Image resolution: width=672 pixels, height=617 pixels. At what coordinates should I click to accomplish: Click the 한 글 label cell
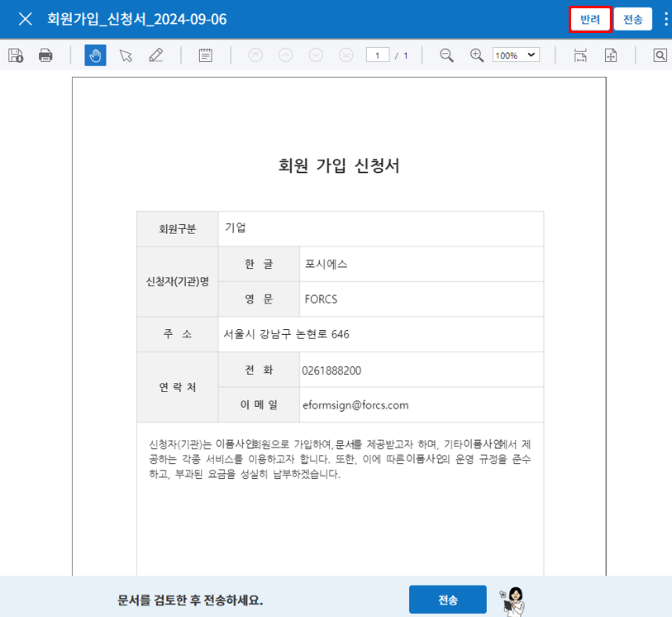(259, 264)
